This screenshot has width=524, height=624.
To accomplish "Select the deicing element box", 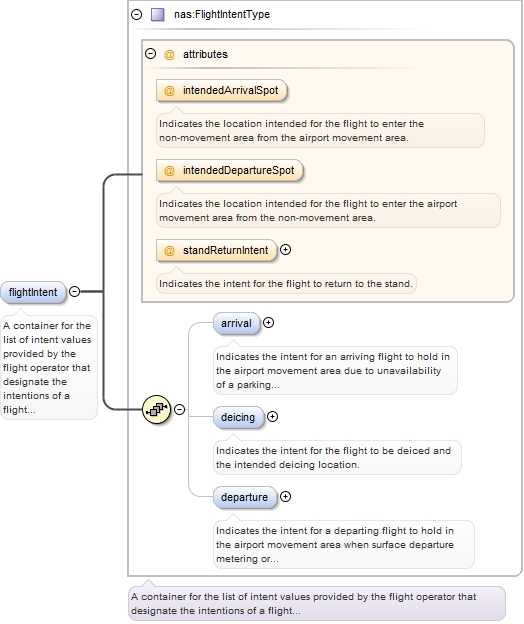I will pyautogui.click(x=238, y=417).
